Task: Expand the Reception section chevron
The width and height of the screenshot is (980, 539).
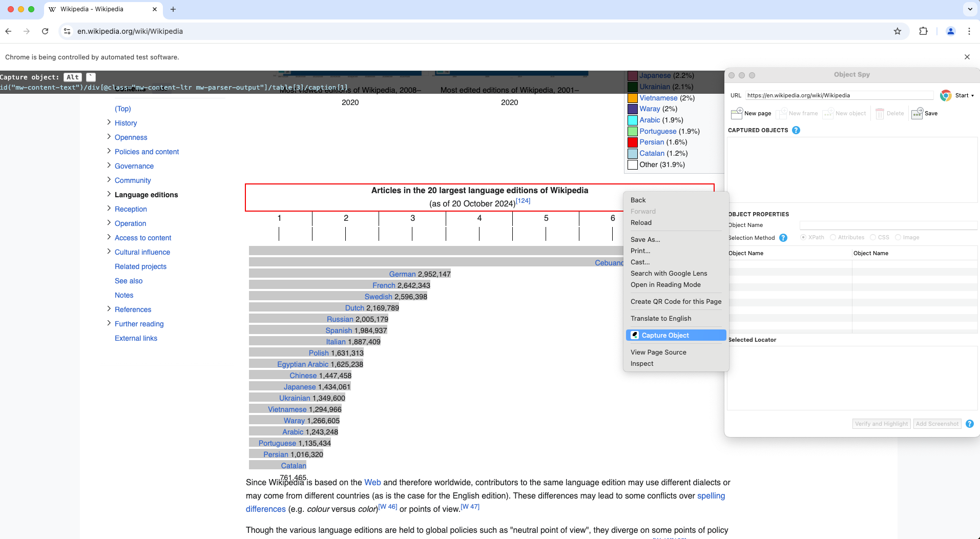Action: point(109,209)
